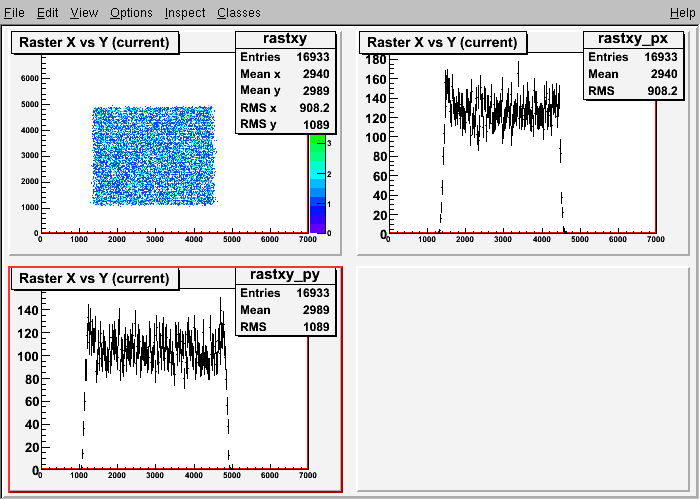Screen dimensions: 700x500
Task: Open the Options menu
Action: point(131,12)
